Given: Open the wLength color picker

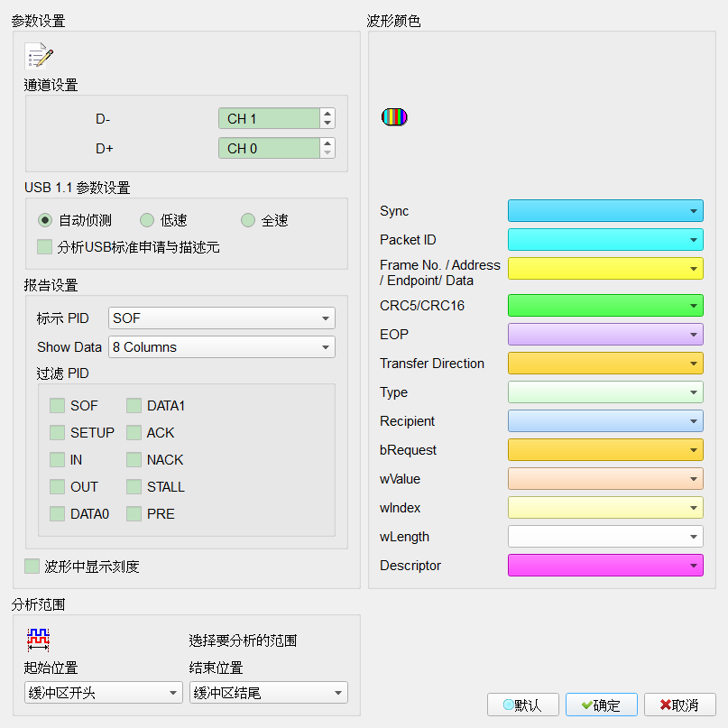Looking at the screenshot, I should tap(605, 537).
